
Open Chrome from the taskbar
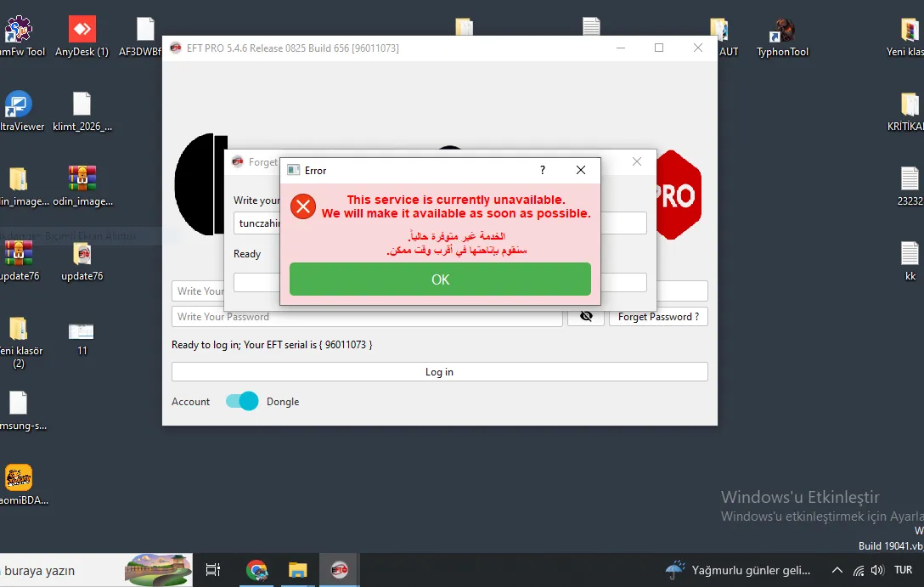click(257, 570)
